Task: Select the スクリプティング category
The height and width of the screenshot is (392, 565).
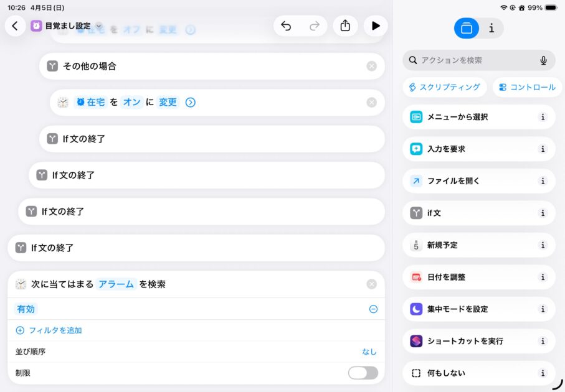Action: coord(444,87)
